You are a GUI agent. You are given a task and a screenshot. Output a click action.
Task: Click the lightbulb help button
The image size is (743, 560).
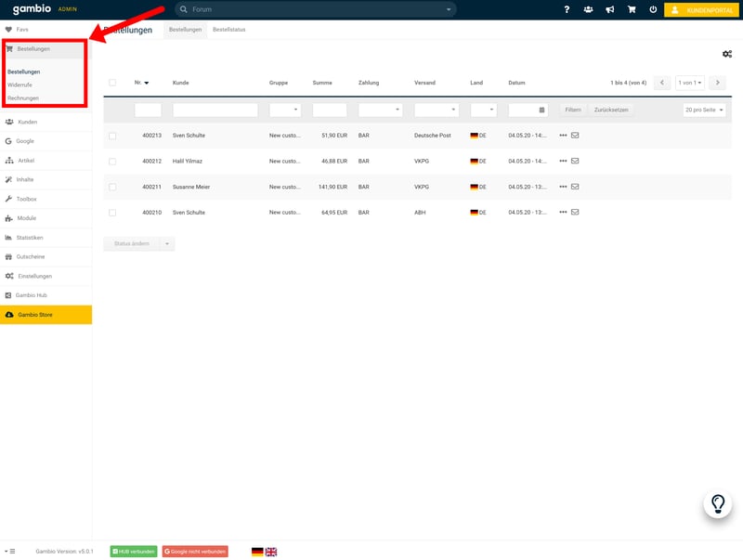(x=717, y=504)
